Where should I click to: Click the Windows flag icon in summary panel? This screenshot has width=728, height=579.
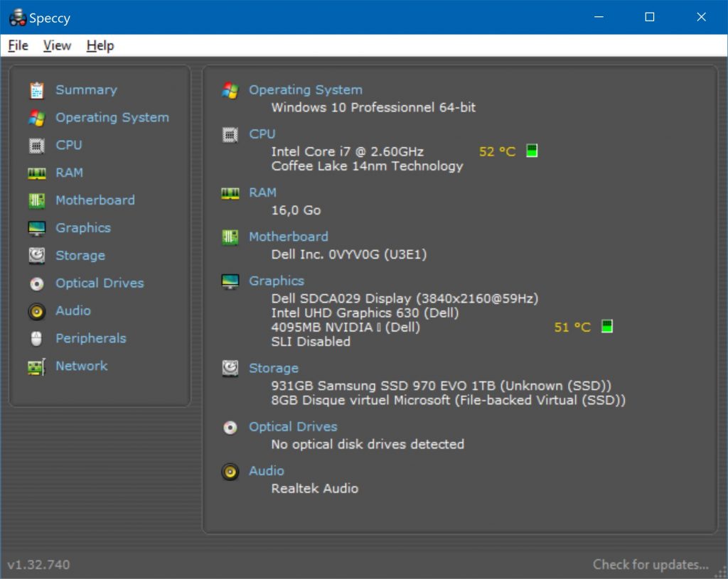[230, 90]
